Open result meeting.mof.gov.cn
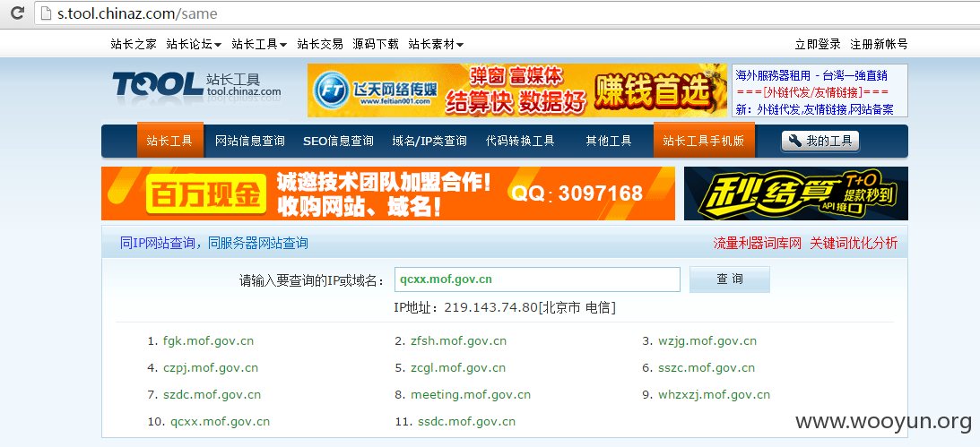 pos(470,394)
